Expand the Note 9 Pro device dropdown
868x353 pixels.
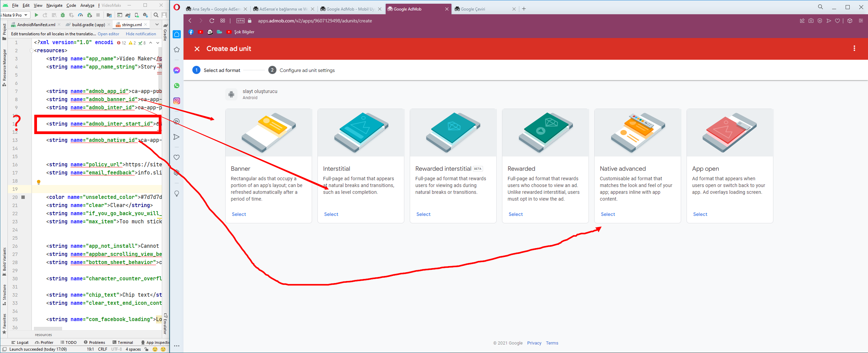(15, 15)
